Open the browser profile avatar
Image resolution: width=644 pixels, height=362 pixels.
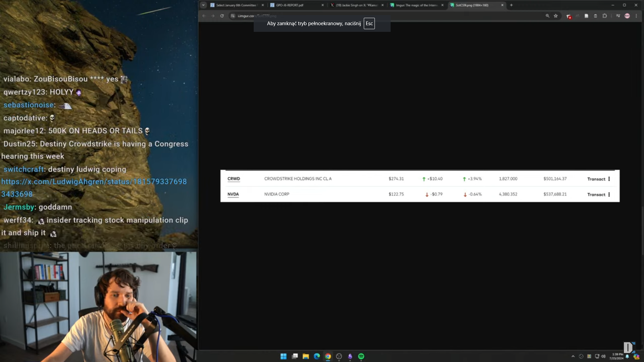627,16
